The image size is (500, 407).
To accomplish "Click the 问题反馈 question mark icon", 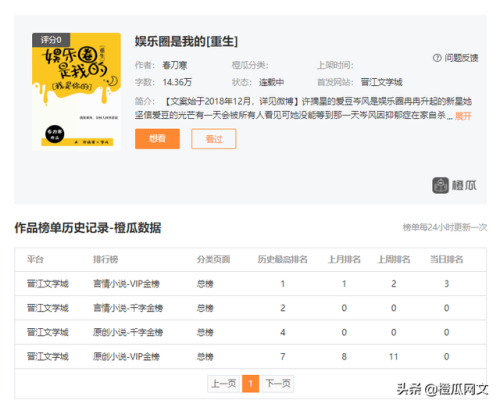I will pyautogui.click(x=437, y=58).
